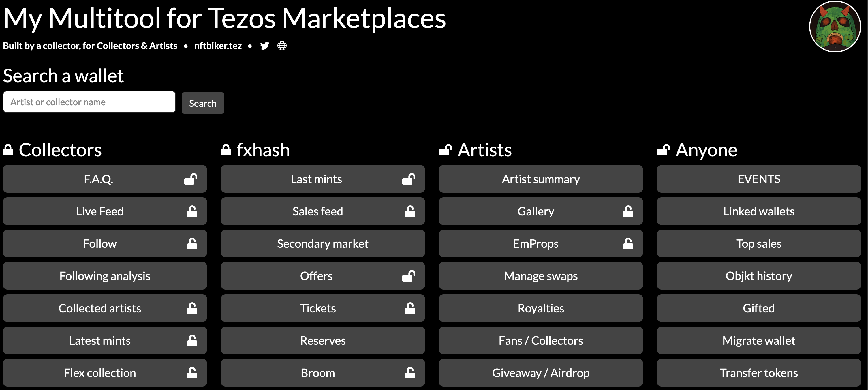Select Transfer tokens
This screenshot has width=868, height=390.
pyautogui.click(x=759, y=373)
